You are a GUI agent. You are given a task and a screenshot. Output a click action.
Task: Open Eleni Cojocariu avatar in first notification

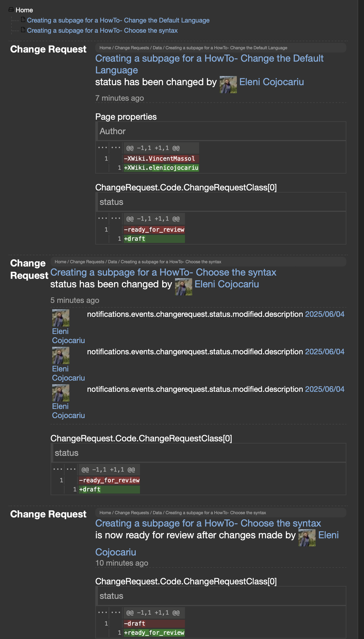[x=228, y=85]
